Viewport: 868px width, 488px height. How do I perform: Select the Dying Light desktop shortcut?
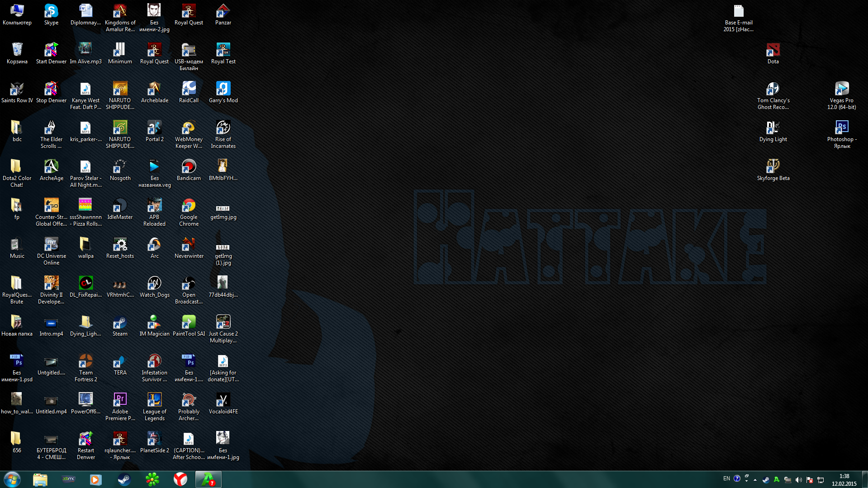click(x=773, y=128)
